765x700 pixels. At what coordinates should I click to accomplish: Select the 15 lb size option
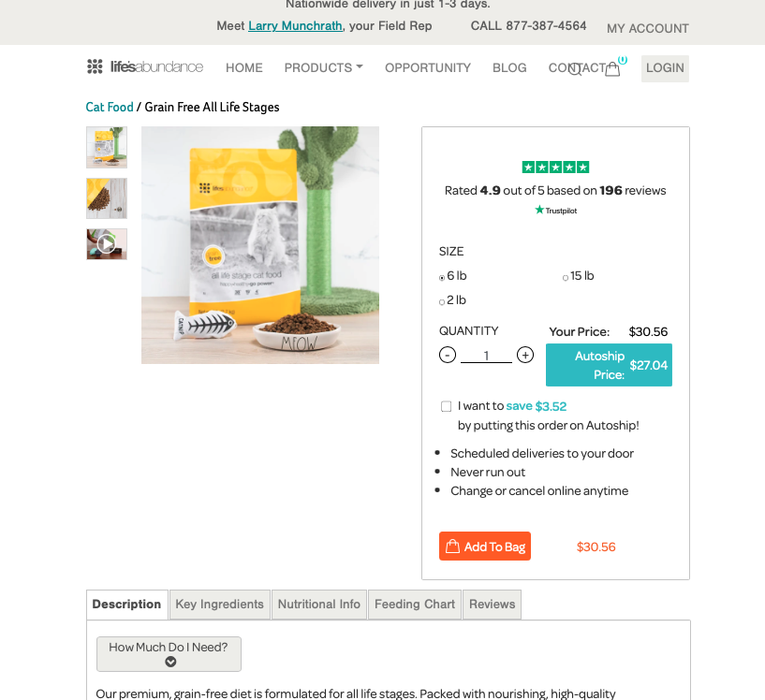coord(566,277)
